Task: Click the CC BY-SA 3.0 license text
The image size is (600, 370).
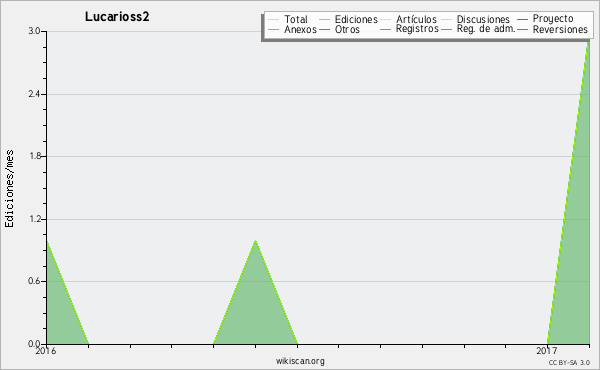Action: coord(569,362)
